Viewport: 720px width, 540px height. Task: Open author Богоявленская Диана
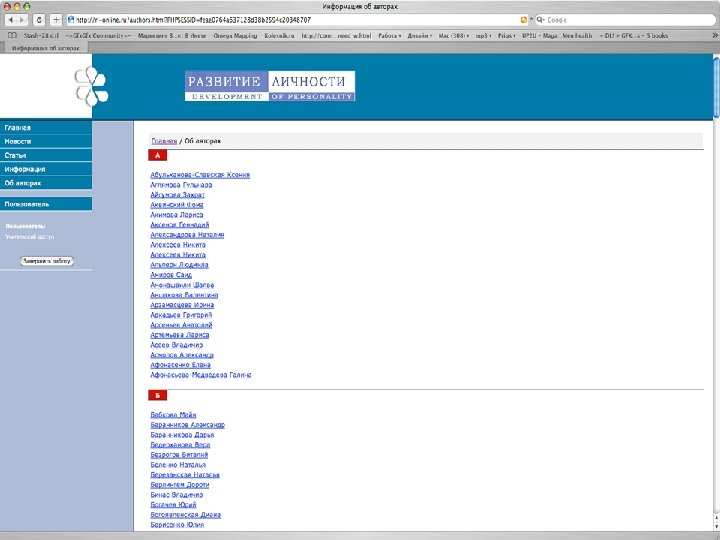tap(186, 514)
